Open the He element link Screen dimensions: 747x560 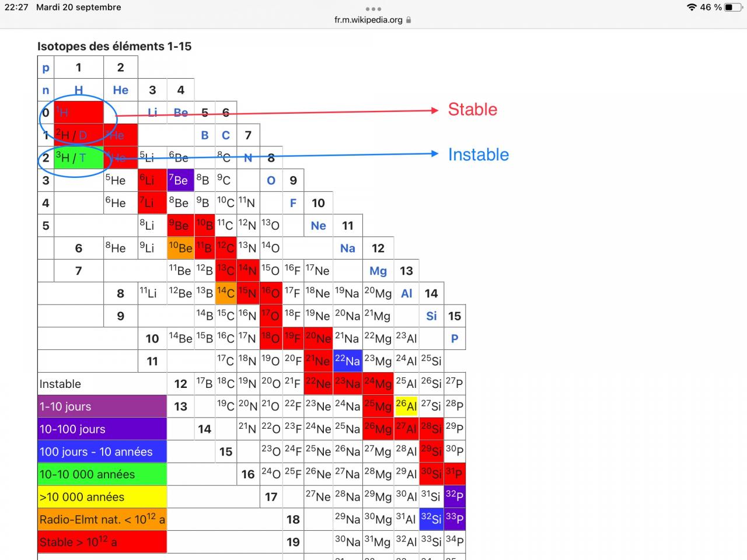pyautogui.click(x=121, y=90)
